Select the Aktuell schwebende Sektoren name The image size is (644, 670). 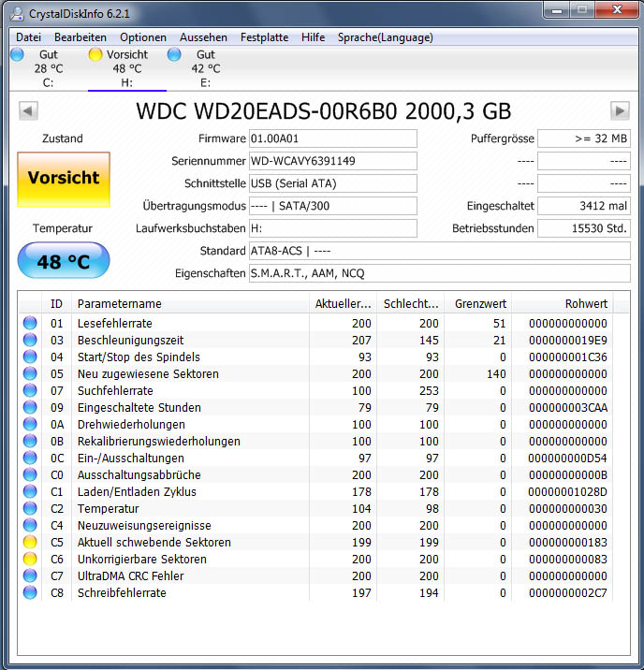(x=154, y=542)
